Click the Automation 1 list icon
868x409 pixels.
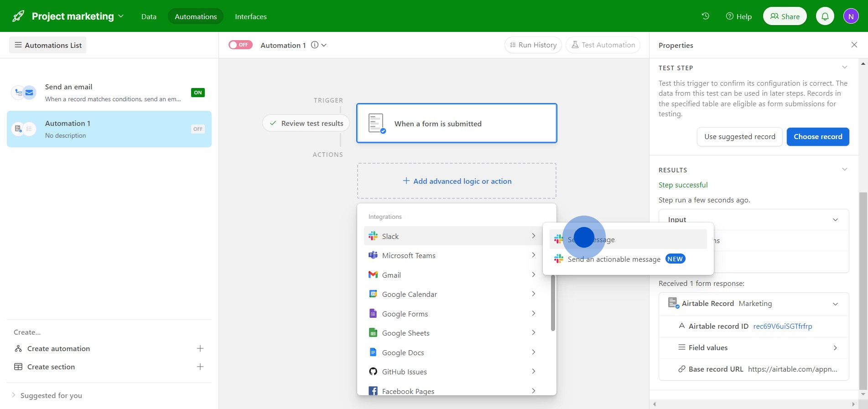pos(24,129)
